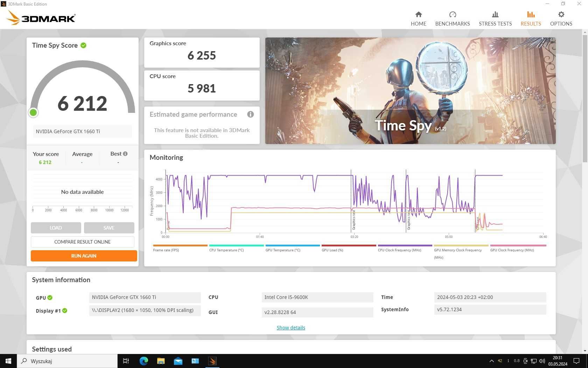The height and width of the screenshot is (368, 588).
Task: Click the main score 6 212
Action: tap(82, 104)
